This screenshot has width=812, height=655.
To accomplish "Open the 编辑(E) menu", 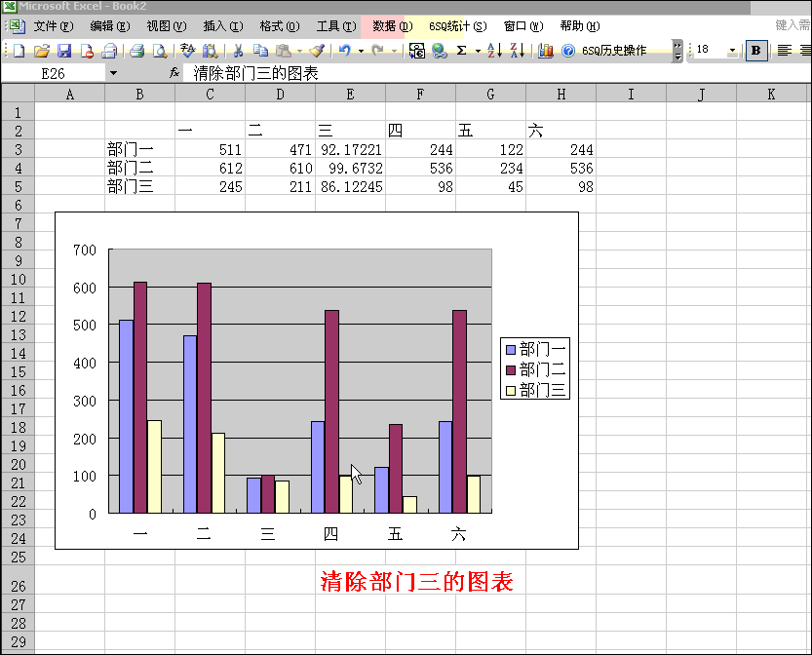I will pyautogui.click(x=110, y=26).
